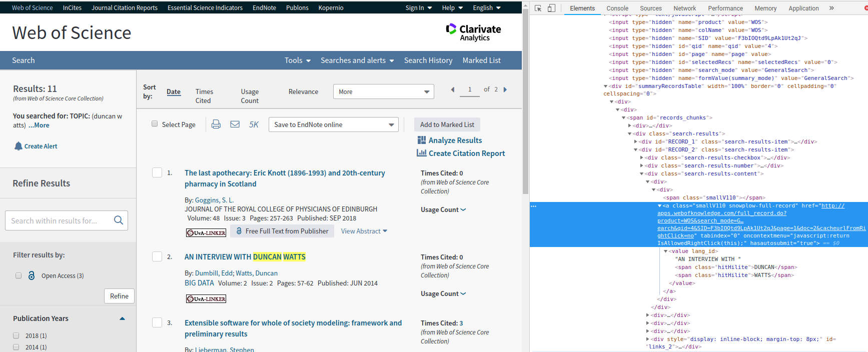868x352 pixels.
Task: Switch to the Sources tab
Action: coord(651,8)
